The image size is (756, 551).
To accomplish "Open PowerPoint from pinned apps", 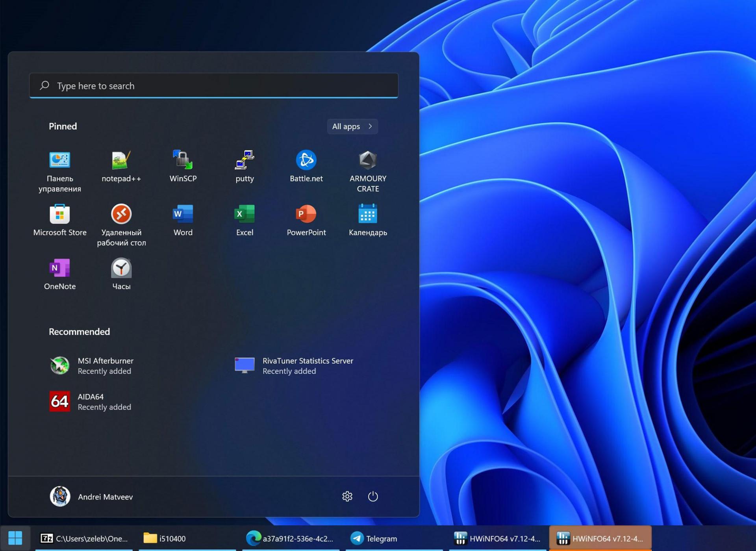I will pos(306,221).
